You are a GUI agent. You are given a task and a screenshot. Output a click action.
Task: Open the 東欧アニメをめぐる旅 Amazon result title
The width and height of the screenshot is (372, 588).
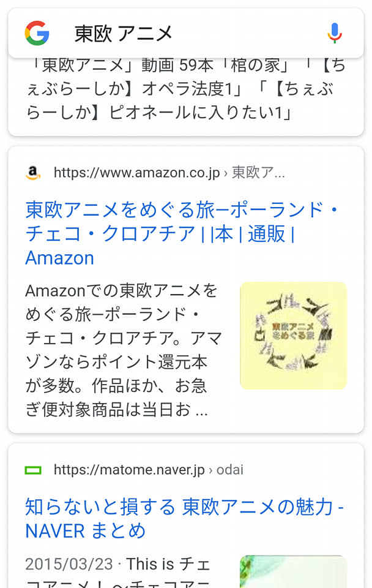pyautogui.click(x=182, y=233)
